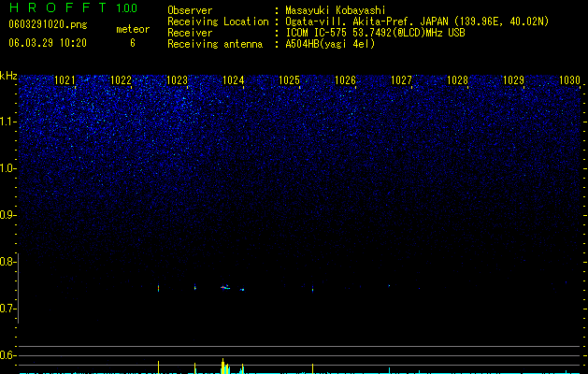Click the kHz axis unit label
Image resolution: width=588 pixels, height=374 pixels.
coord(8,76)
